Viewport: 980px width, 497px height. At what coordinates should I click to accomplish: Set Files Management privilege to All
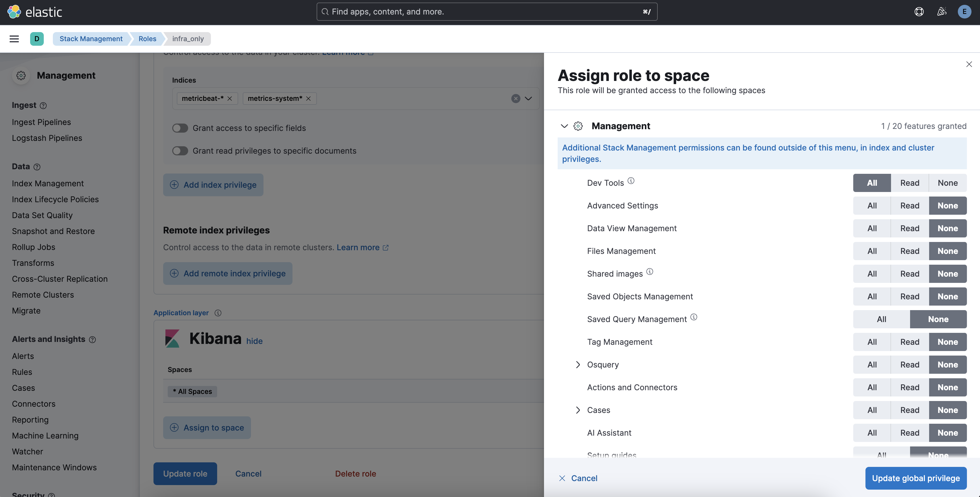[x=872, y=251]
